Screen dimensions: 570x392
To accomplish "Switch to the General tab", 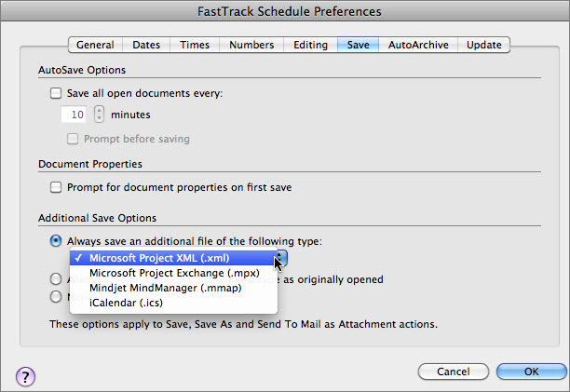I will point(95,45).
